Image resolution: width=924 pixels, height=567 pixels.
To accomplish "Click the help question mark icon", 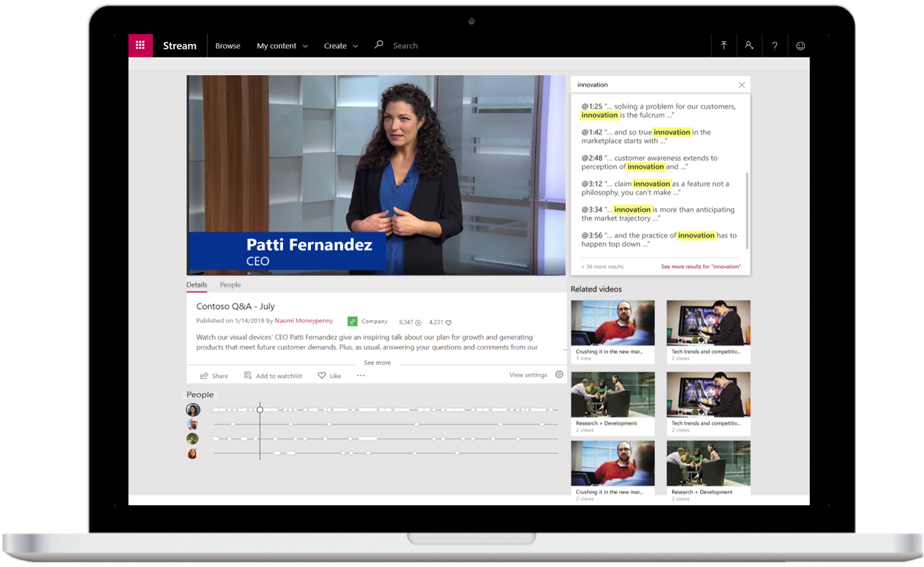I will coord(774,45).
